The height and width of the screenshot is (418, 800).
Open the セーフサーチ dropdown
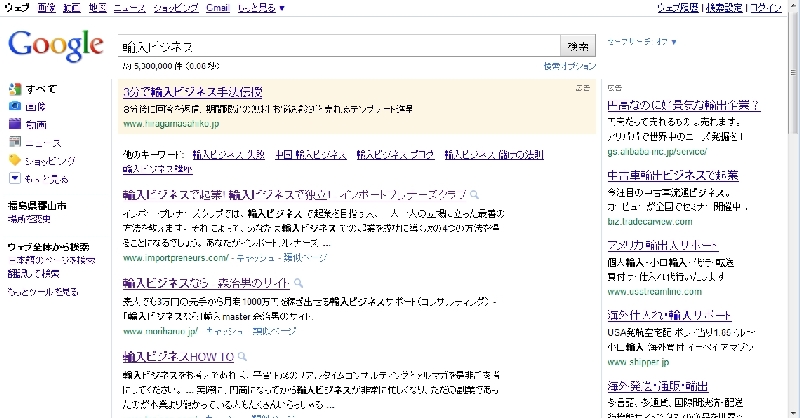click(642, 42)
